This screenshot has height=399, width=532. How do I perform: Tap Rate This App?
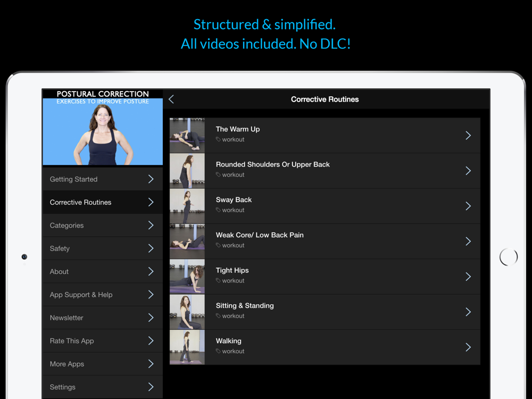point(103,340)
